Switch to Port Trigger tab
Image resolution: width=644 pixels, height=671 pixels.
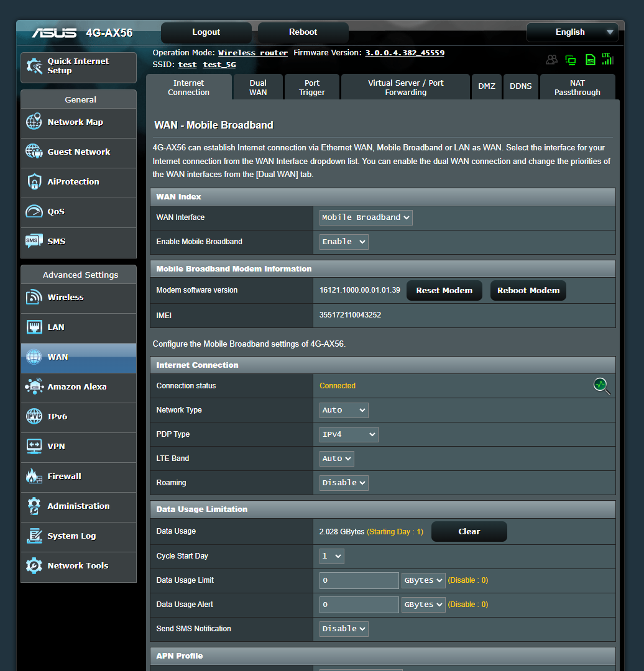(312, 88)
